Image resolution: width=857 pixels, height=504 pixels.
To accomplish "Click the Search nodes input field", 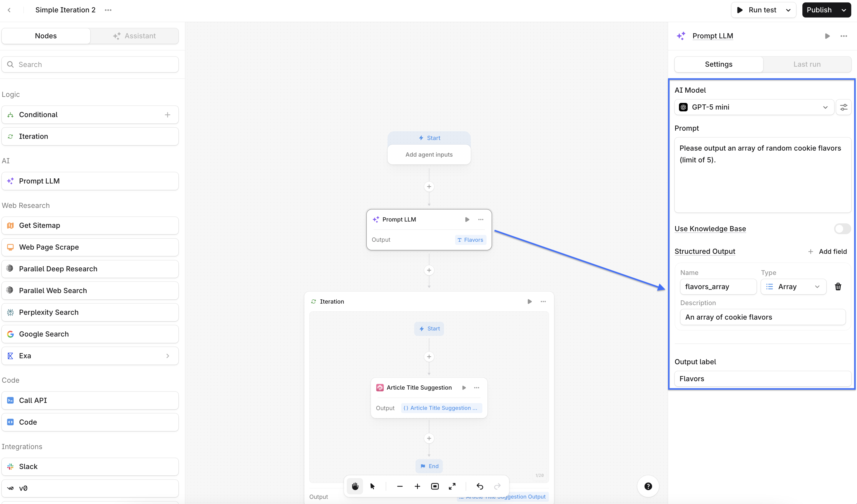I will pos(90,64).
